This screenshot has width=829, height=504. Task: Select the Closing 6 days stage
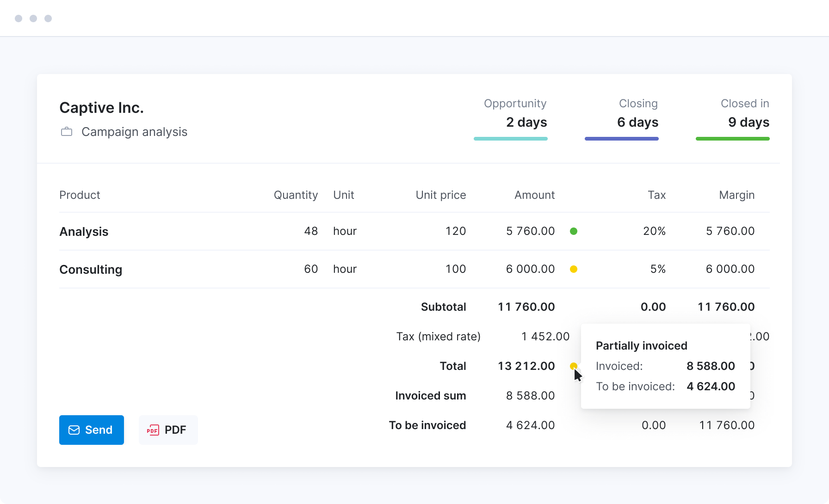pos(637,114)
